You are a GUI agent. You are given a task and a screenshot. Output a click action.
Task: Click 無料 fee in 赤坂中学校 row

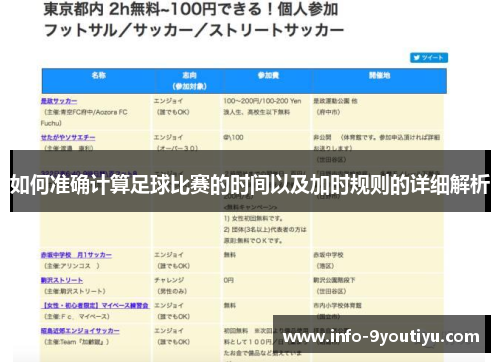pyautogui.click(x=230, y=255)
